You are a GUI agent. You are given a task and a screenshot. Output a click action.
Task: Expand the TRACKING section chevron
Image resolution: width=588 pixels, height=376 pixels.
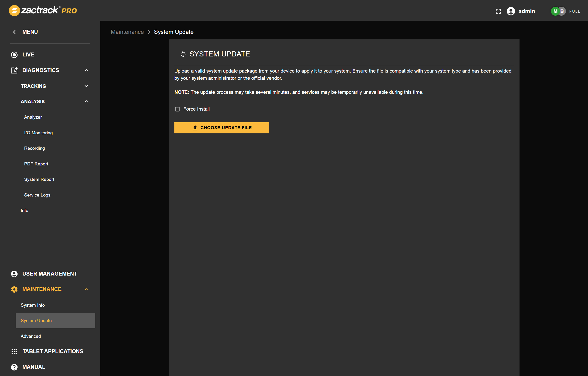pos(86,86)
